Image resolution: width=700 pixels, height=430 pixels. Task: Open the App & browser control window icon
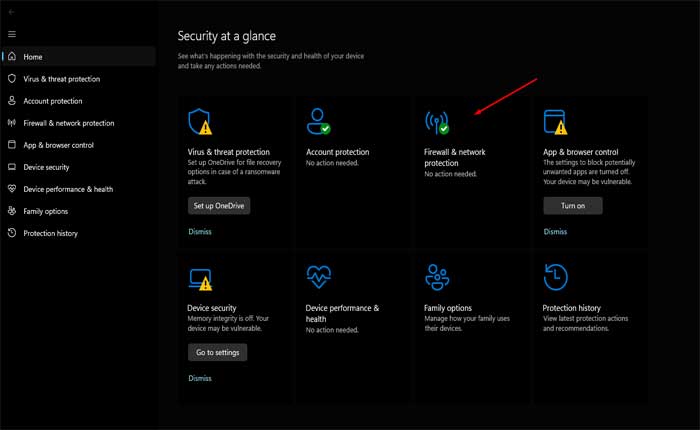point(555,122)
